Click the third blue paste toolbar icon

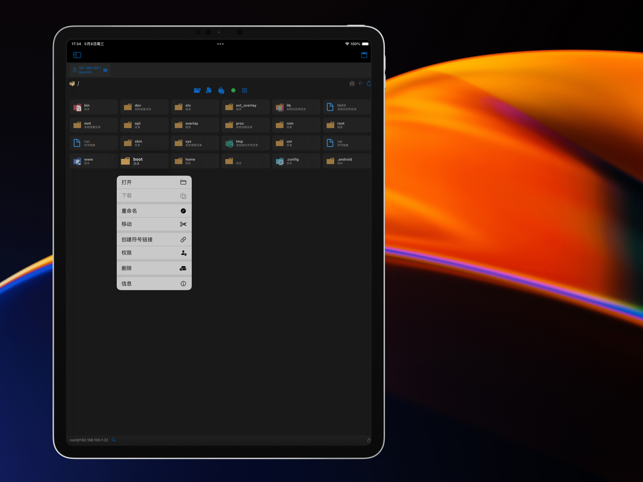coord(221,90)
